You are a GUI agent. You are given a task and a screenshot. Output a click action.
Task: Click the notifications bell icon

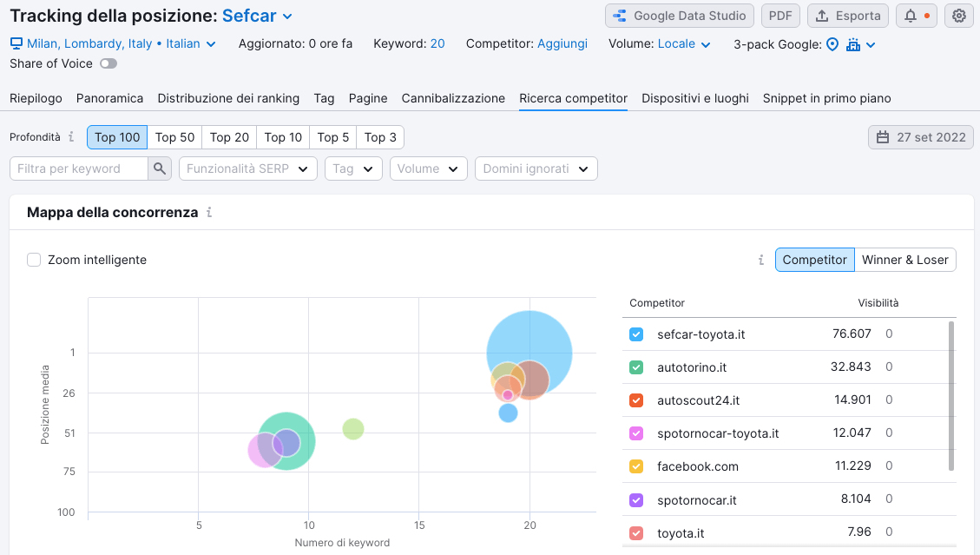[911, 16]
